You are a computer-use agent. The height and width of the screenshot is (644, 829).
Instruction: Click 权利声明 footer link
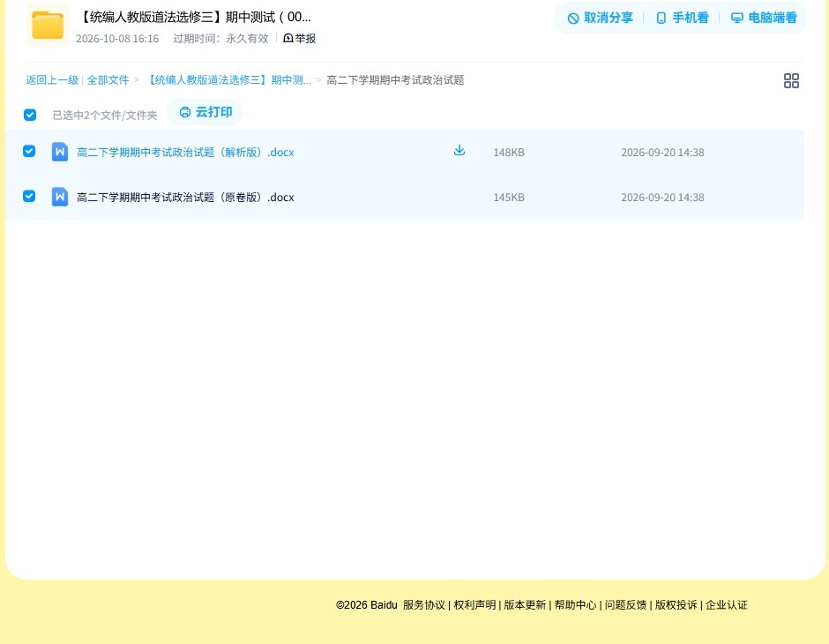tap(474, 605)
